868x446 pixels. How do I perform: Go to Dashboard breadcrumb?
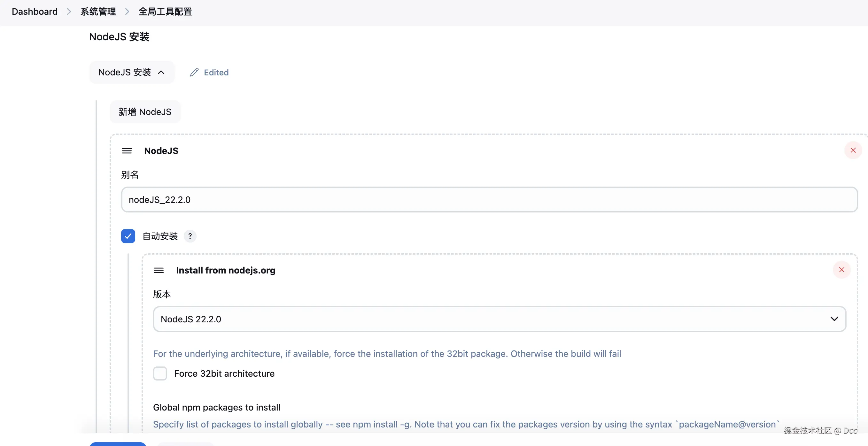[35, 12]
